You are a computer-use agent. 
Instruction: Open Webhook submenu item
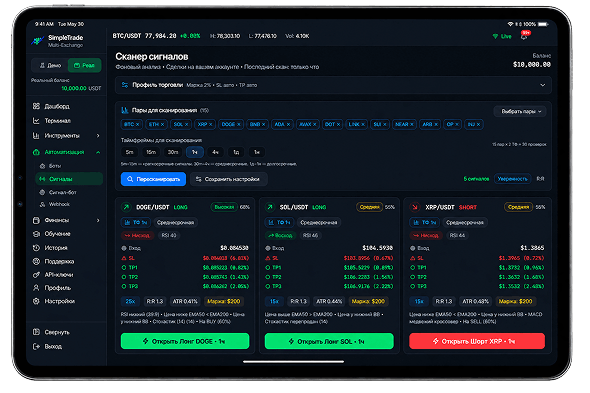[59, 204]
